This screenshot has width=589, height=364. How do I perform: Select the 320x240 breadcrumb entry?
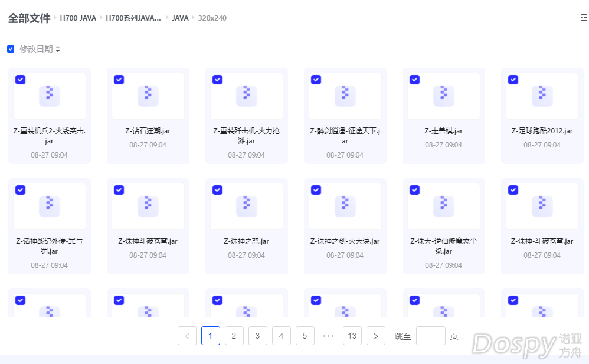[x=212, y=18]
